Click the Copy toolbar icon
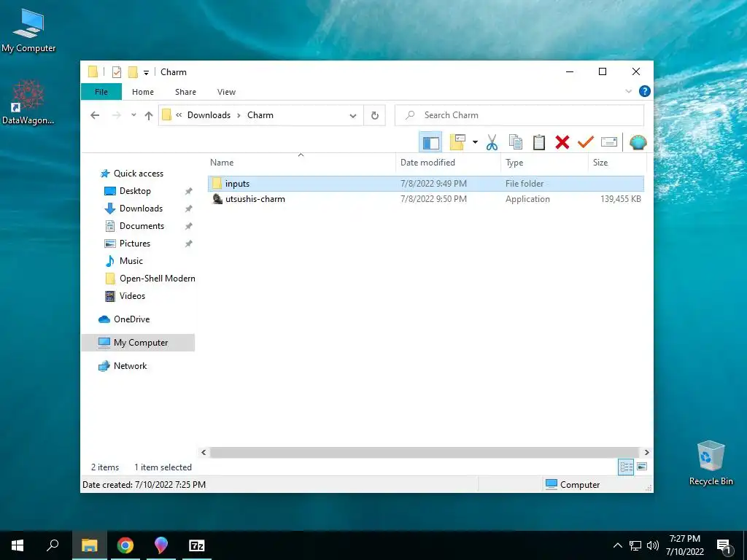 [x=516, y=142]
